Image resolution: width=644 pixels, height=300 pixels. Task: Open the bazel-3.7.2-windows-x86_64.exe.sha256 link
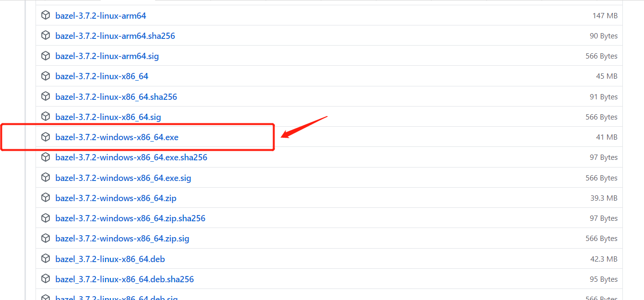click(131, 157)
